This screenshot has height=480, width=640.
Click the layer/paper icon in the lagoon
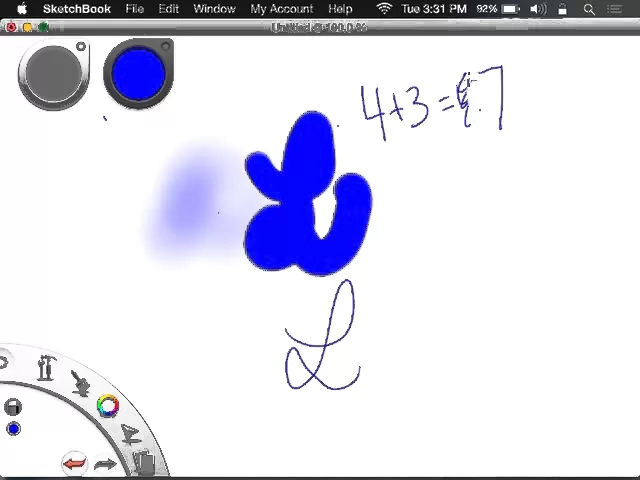coord(13,407)
